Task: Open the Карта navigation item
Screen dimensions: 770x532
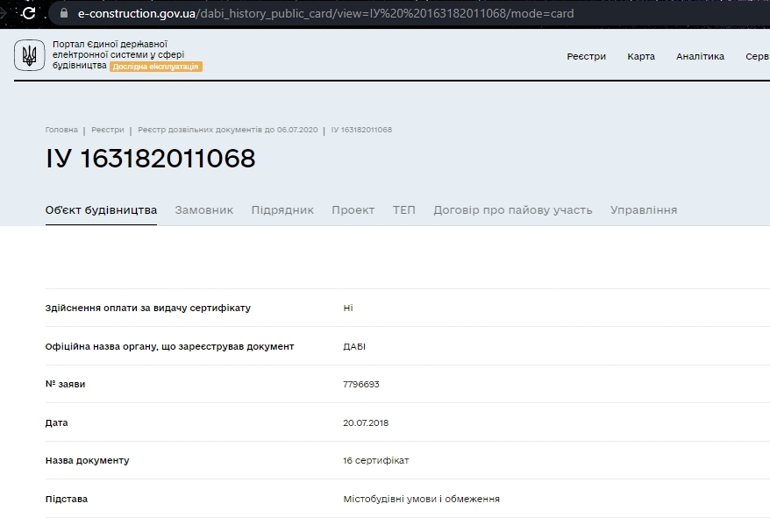Action: (x=641, y=56)
